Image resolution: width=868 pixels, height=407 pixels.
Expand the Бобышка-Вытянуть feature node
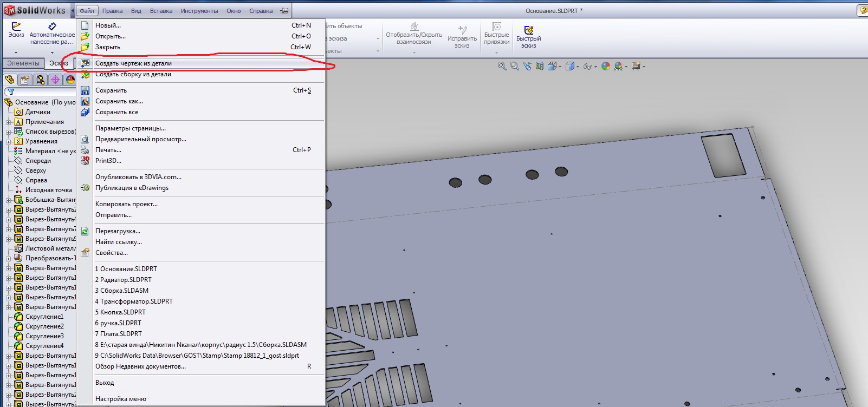pyautogui.click(x=8, y=200)
